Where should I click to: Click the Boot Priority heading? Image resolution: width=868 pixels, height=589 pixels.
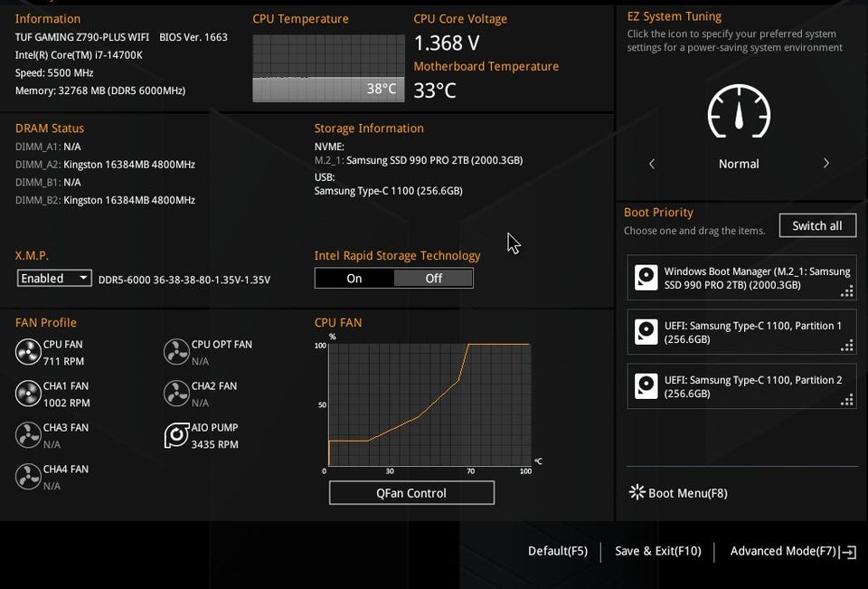(658, 213)
